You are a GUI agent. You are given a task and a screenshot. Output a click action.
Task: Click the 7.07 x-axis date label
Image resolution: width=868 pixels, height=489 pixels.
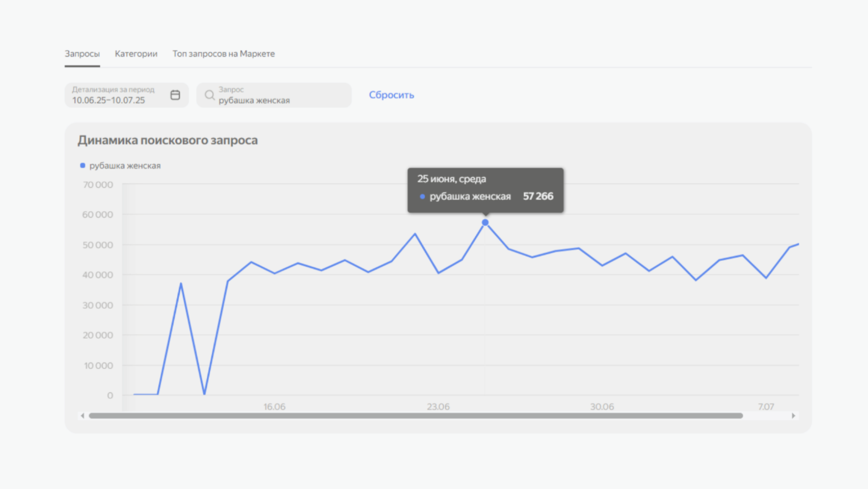tap(765, 407)
